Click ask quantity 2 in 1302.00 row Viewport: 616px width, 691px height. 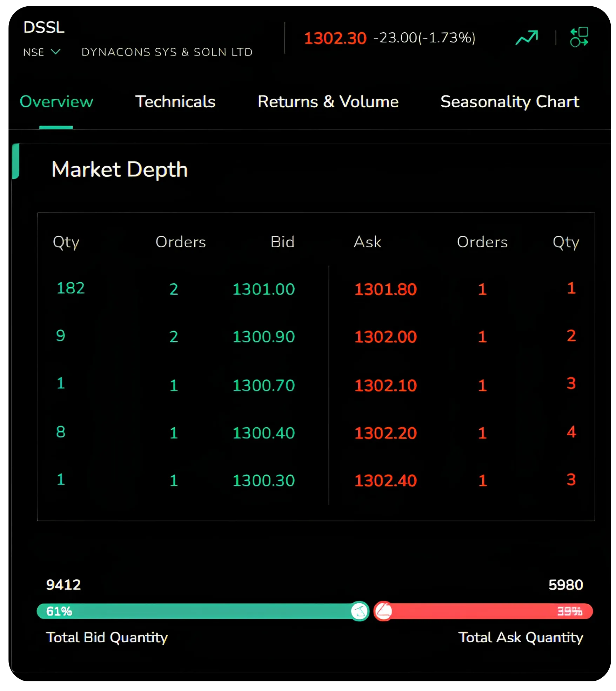(571, 336)
